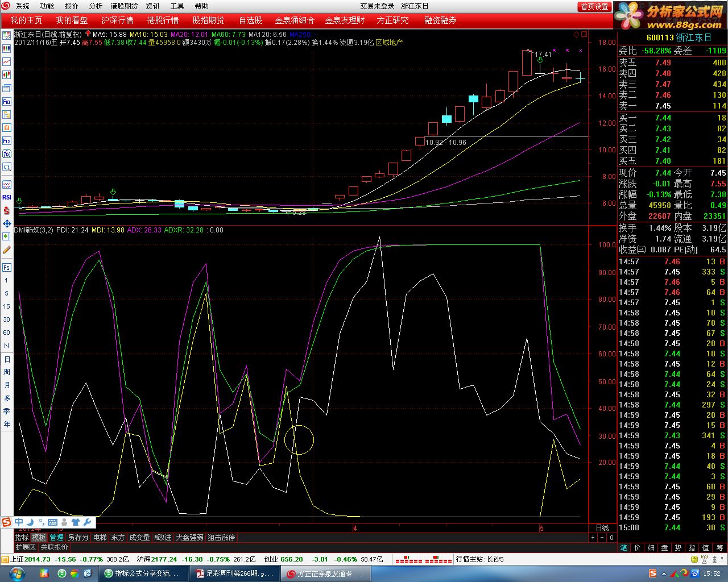This screenshot has width=728, height=582.
Task: Click the four-way move arrows icon
Action: 7,223
